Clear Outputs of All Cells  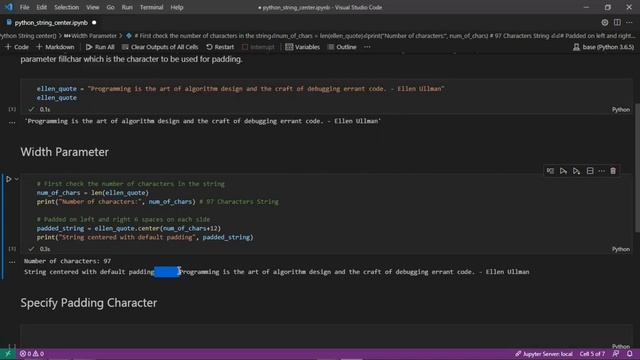(160, 47)
